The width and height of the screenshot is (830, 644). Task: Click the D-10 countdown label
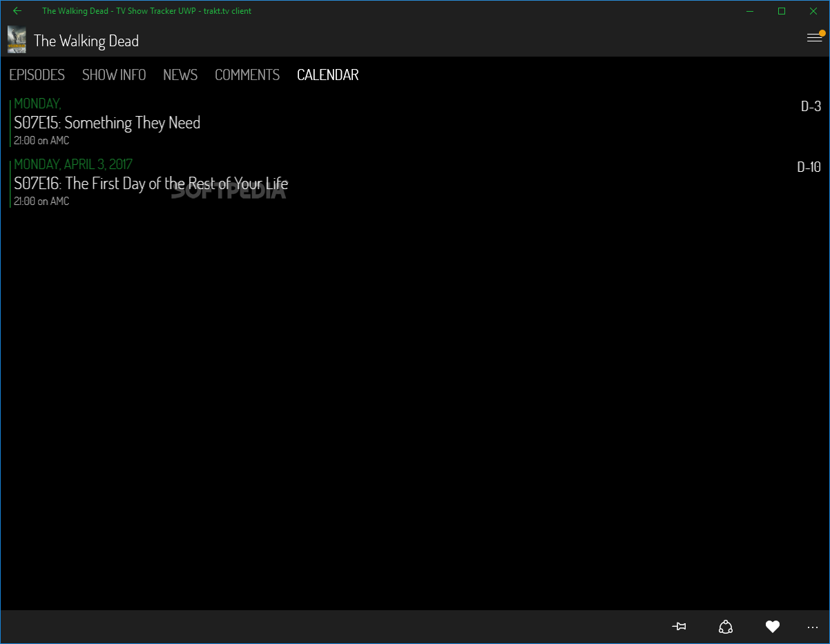coord(809,167)
